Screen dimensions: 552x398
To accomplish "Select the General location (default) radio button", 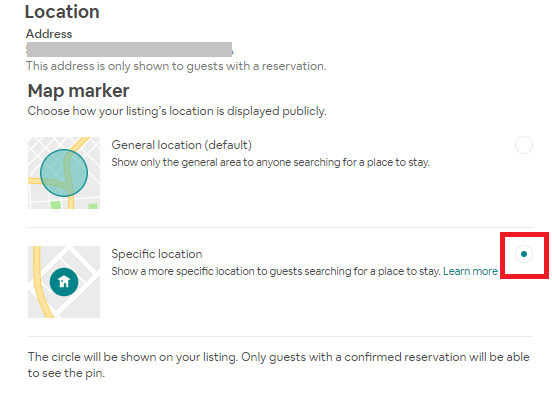I will (x=523, y=145).
